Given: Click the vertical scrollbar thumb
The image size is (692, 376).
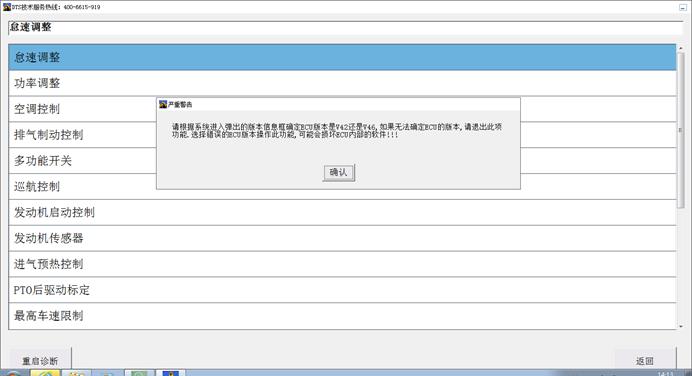Looking at the screenshot, I should (x=681, y=130).
